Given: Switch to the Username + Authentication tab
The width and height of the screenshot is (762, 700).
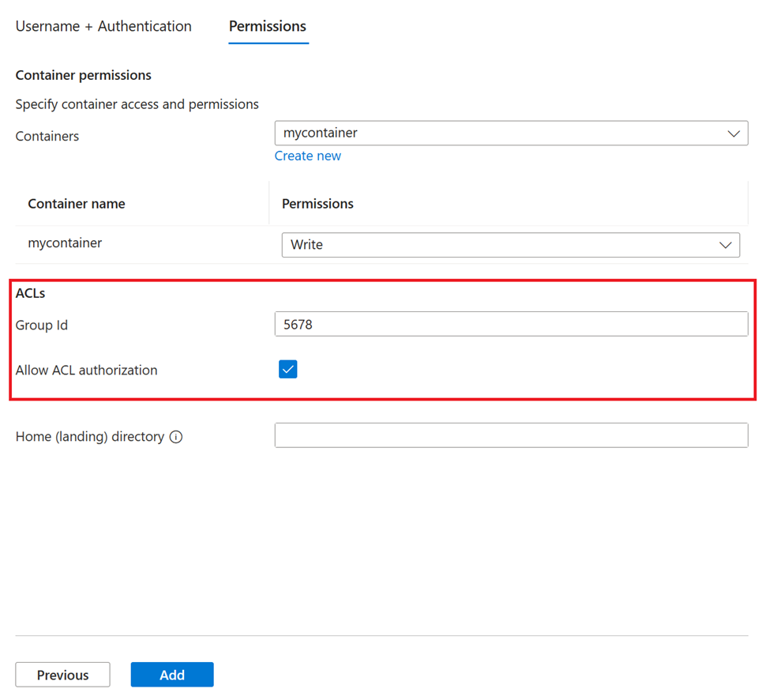Looking at the screenshot, I should 103,26.
